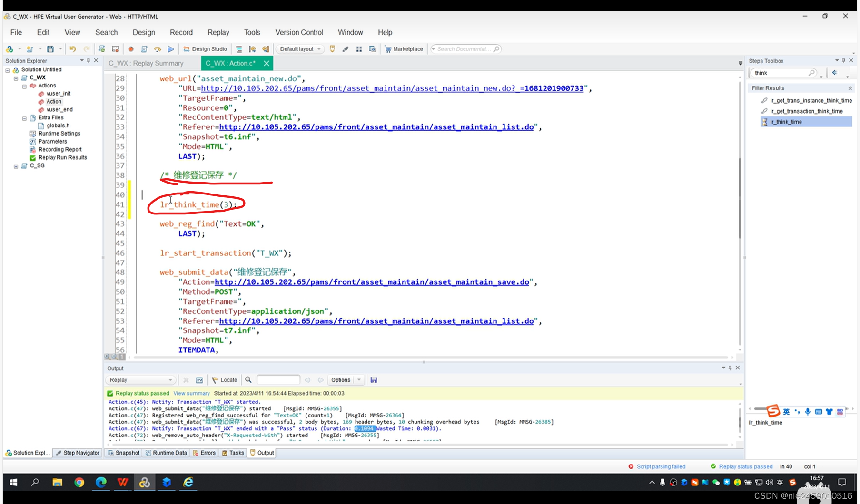
Task: Open Runtime Settings
Action: click(x=59, y=134)
